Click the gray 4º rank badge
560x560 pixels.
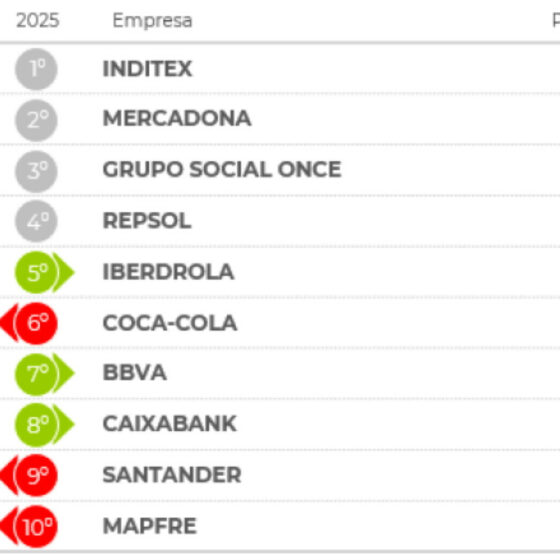(36, 221)
